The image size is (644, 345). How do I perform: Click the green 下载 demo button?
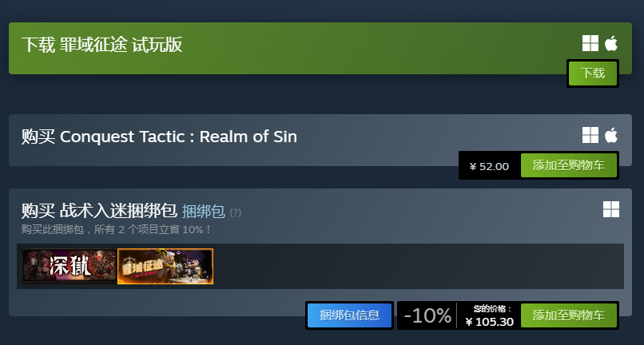point(593,73)
